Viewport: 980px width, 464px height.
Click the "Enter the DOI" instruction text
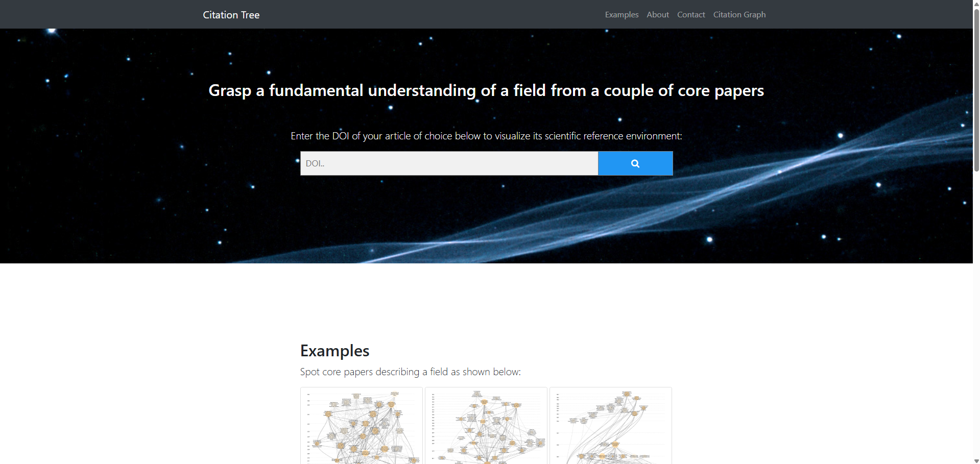(x=486, y=136)
